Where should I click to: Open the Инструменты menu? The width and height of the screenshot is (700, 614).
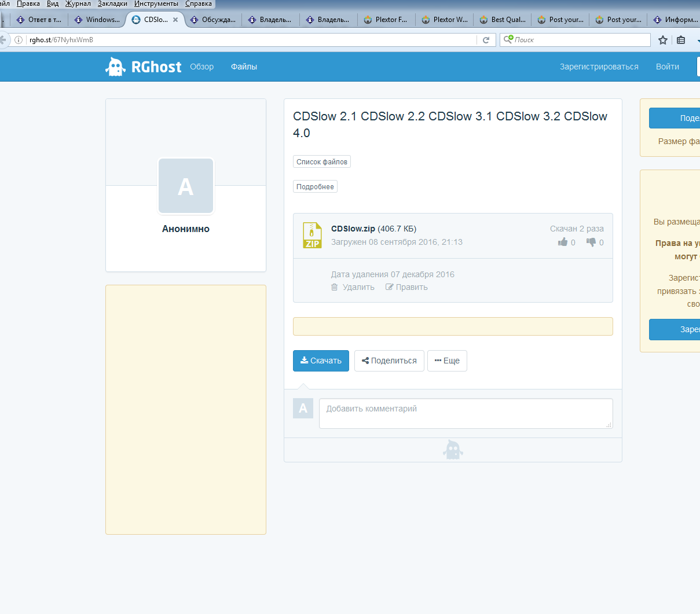point(156,3)
